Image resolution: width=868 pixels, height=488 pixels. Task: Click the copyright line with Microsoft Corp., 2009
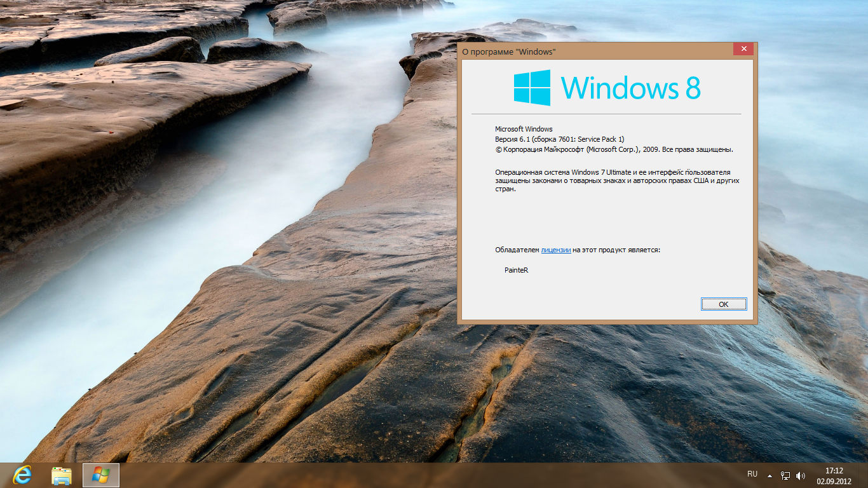(x=614, y=149)
